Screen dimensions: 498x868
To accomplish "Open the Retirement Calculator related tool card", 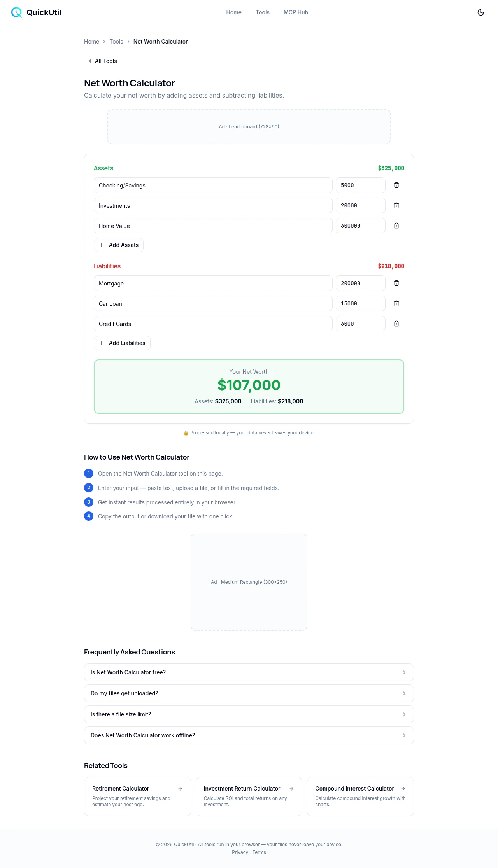I will click(137, 796).
